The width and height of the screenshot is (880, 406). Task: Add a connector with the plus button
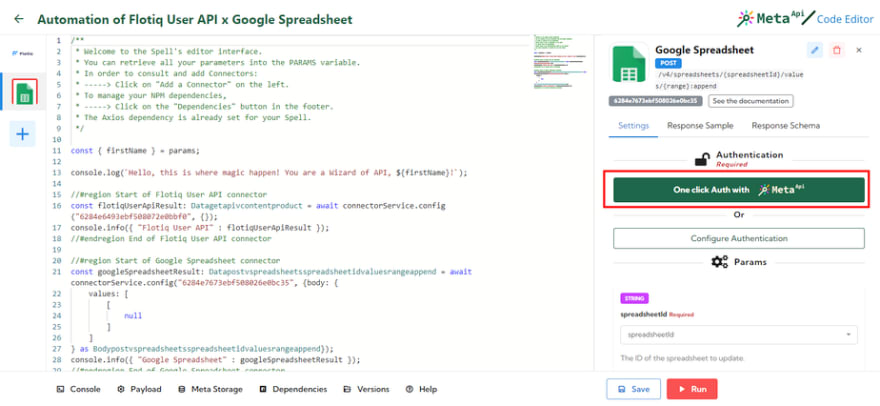pyautogui.click(x=22, y=134)
